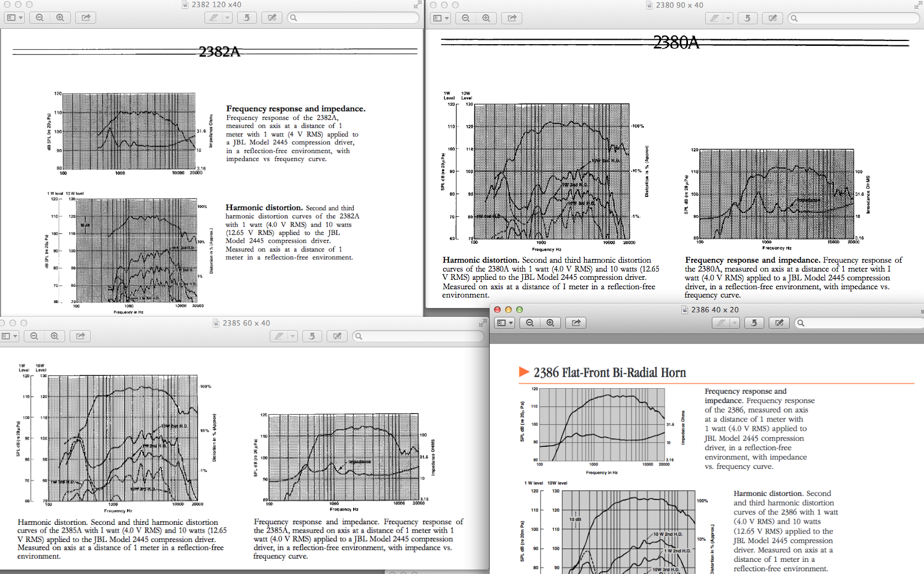
Task: Click the 2382A page heading
Action: tap(219, 51)
